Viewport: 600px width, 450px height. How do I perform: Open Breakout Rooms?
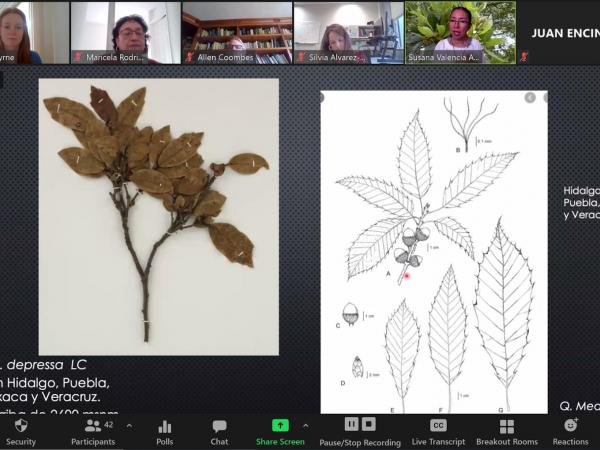coord(506,430)
